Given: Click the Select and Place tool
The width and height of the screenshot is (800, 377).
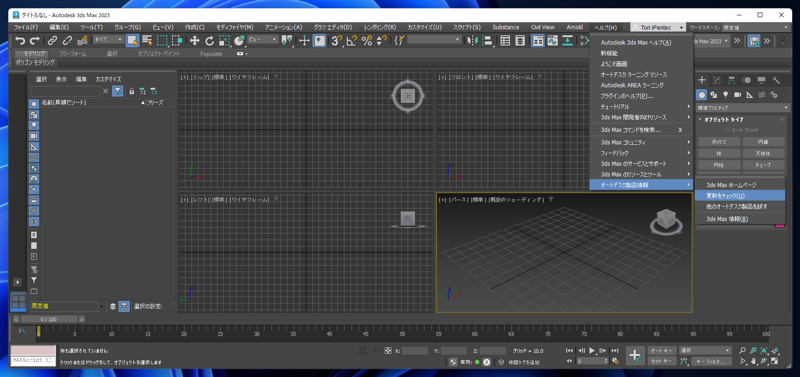Looking at the screenshot, I should 239,41.
